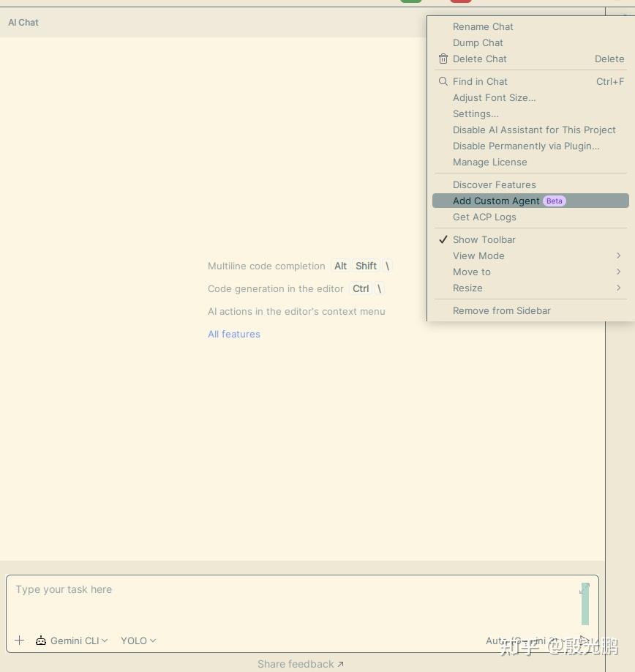
Task: Open Adjust Font Size… option
Action: pyautogui.click(x=530, y=97)
